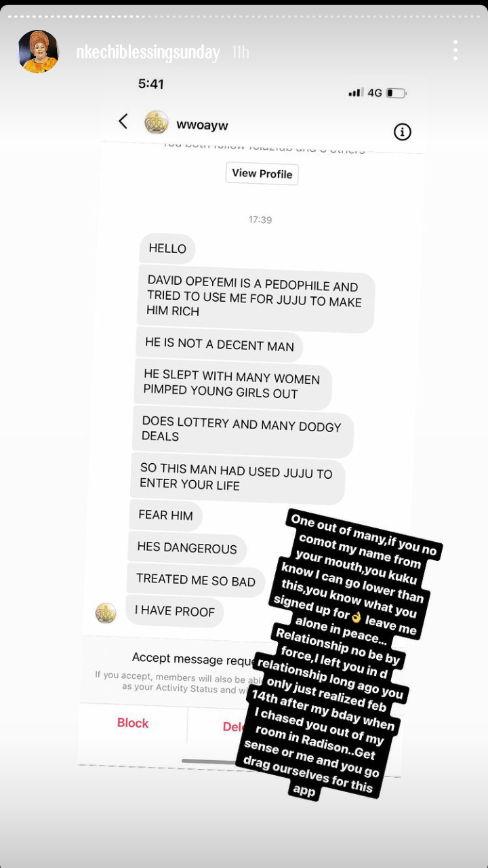Tap the HES DANGEROUS message bubble
This screenshot has height=868, width=488.
coord(187,547)
